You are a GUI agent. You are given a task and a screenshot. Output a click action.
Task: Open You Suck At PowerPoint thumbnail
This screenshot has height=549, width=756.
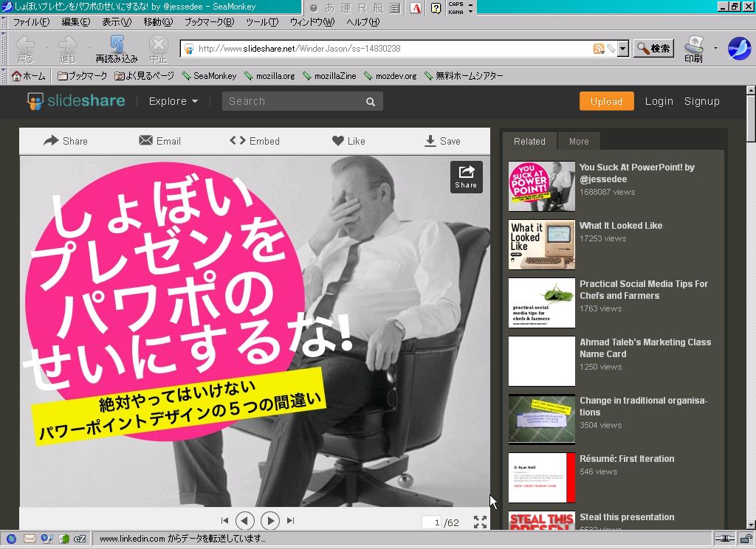coord(541,186)
